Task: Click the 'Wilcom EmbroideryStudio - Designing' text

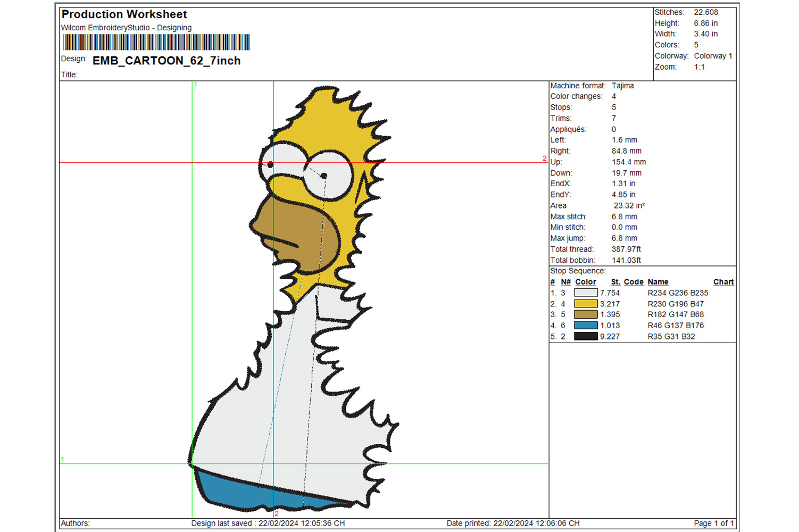Action: click(127, 28)
